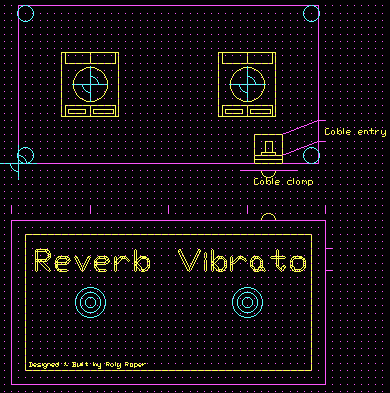Select concentric circles under Vibrato label

(247, 302)
